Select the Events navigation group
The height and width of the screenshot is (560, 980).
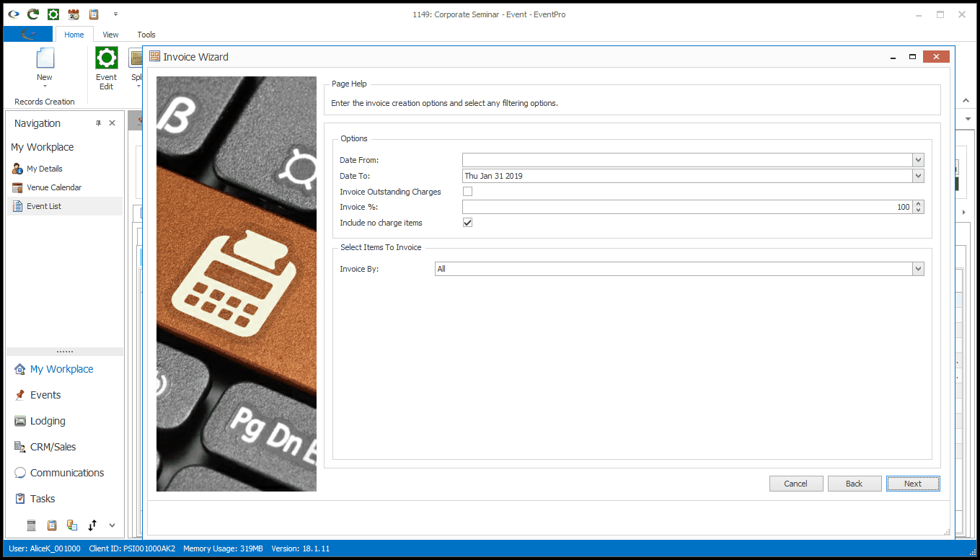(45, 395)
